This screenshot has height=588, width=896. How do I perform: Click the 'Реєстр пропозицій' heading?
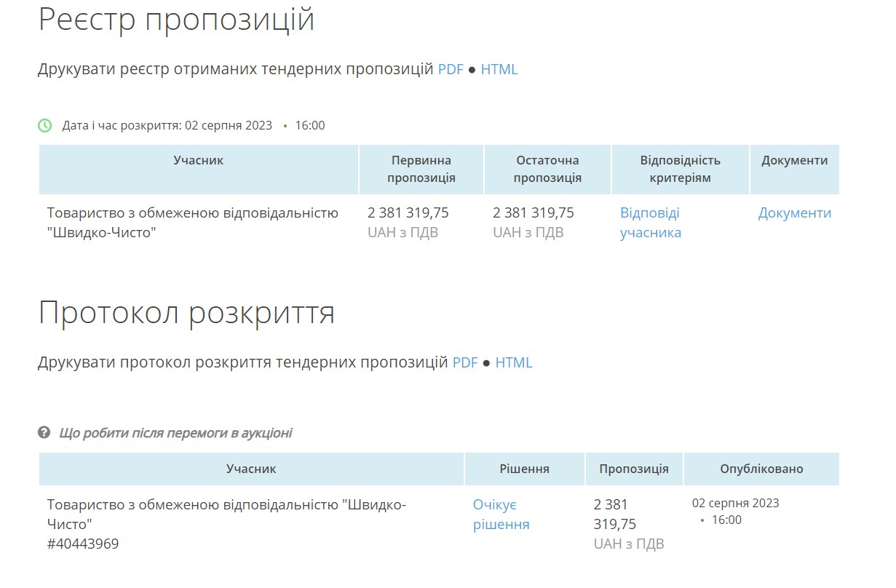click(x=176, y=19)
